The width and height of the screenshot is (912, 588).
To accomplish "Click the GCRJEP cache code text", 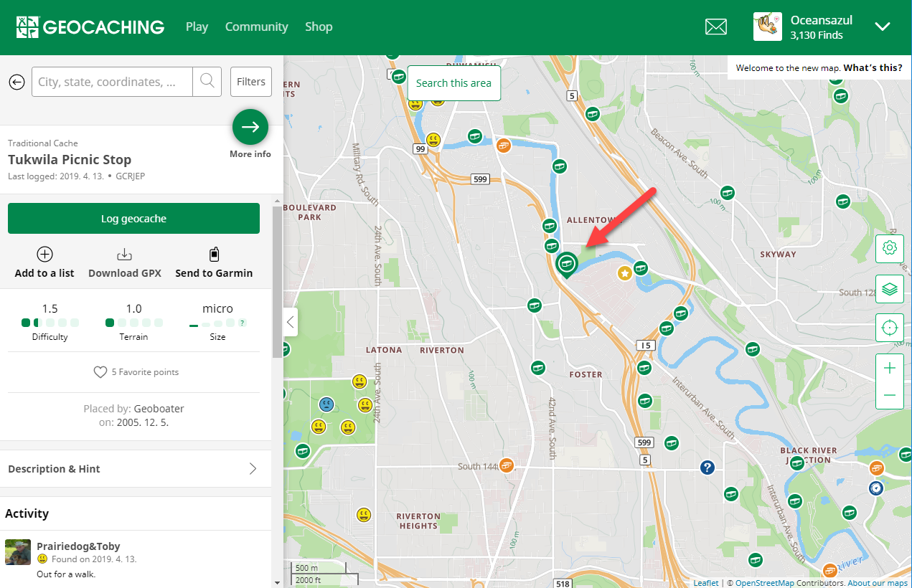I will 130,176.
